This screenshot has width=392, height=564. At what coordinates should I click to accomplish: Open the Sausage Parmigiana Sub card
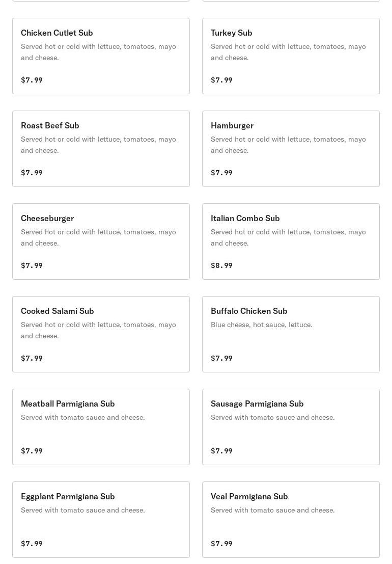[x=291, y=427]
